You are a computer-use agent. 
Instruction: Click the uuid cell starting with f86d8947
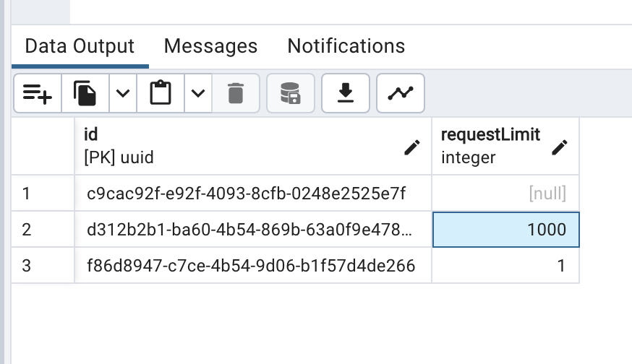point(253,266)
